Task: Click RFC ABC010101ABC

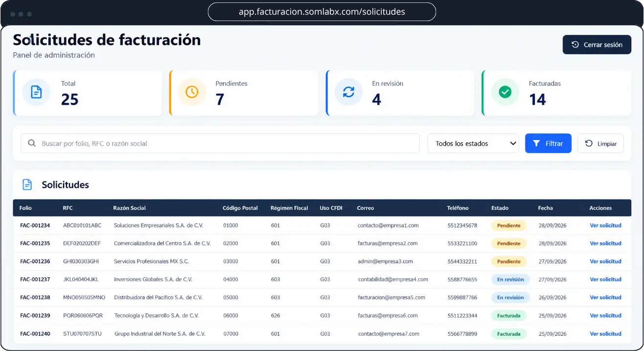Action: tap(82, 225)
